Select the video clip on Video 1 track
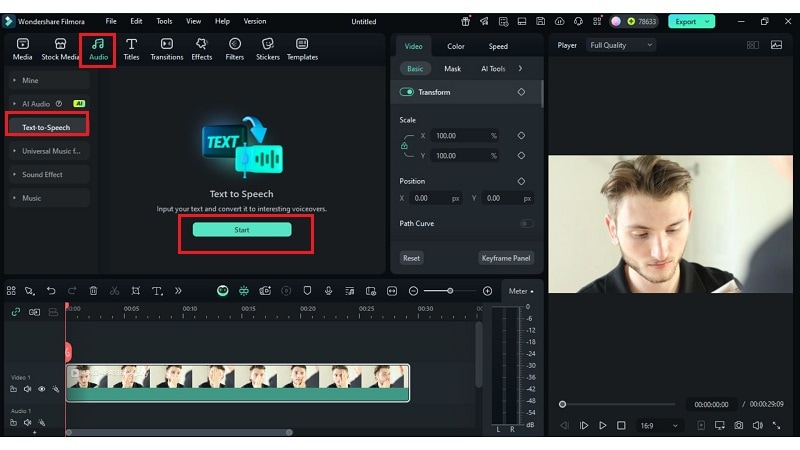This screenshot has width=800, height=450. pyautogui.click(x=238, y=383)
